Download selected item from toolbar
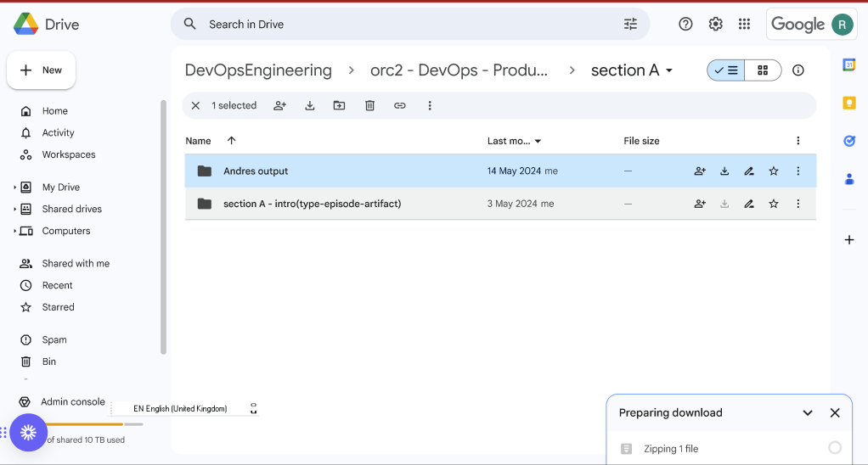Screen dimensions: 868x465 tap(309, 105)
